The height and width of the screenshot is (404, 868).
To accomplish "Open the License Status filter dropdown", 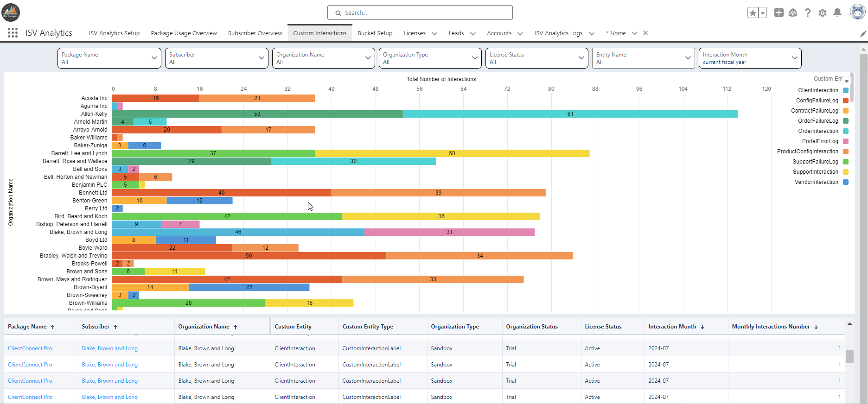I will pyautogui.click(x=536, y=58).
